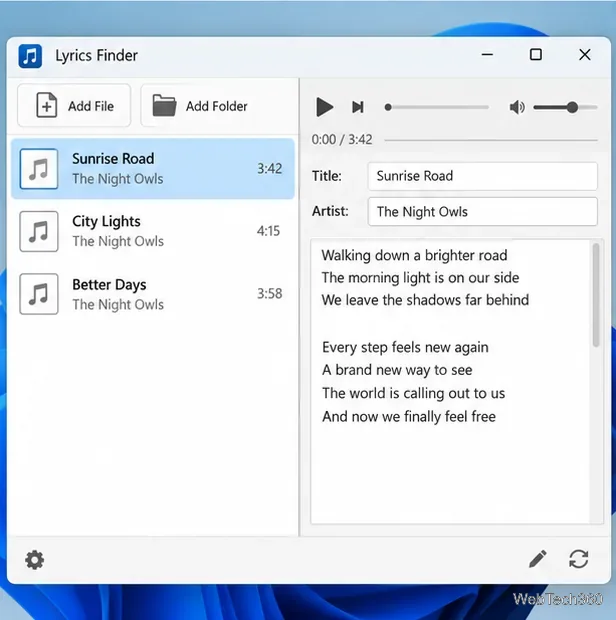
Task: Click the progress line beside 0:00 / 3:42
Action: tap(491, 140)
